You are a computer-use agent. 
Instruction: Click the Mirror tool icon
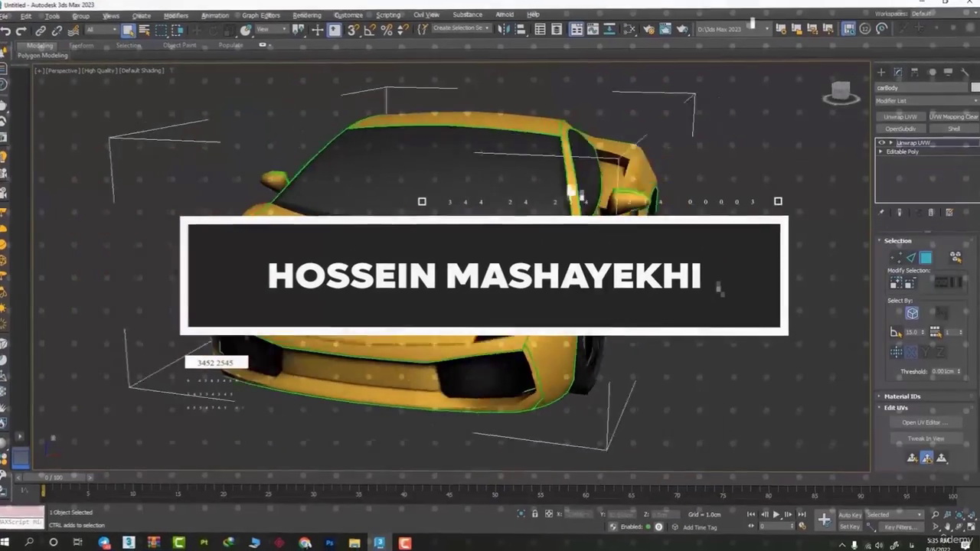pyautogui.click(x=503, y=29)
